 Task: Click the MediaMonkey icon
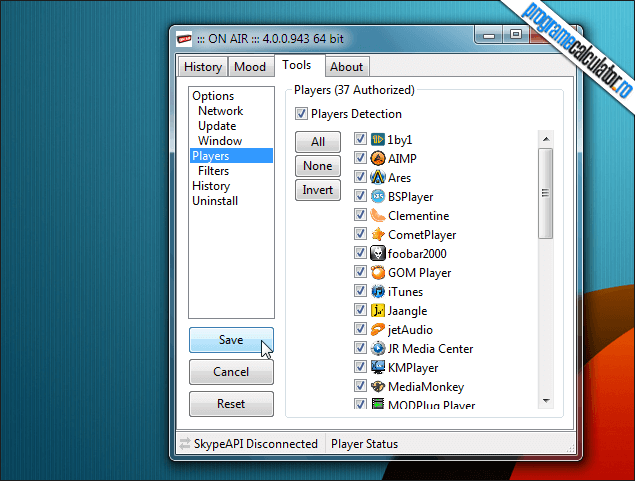(x=377, y=387)
